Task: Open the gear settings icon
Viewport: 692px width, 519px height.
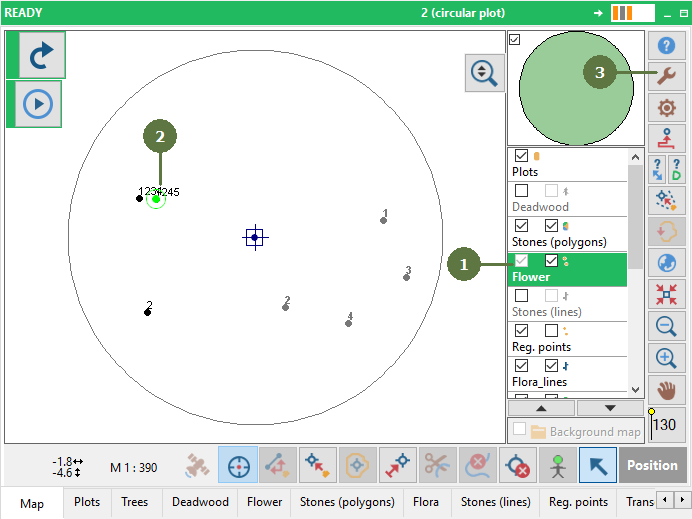Action: tap(666, 107)
